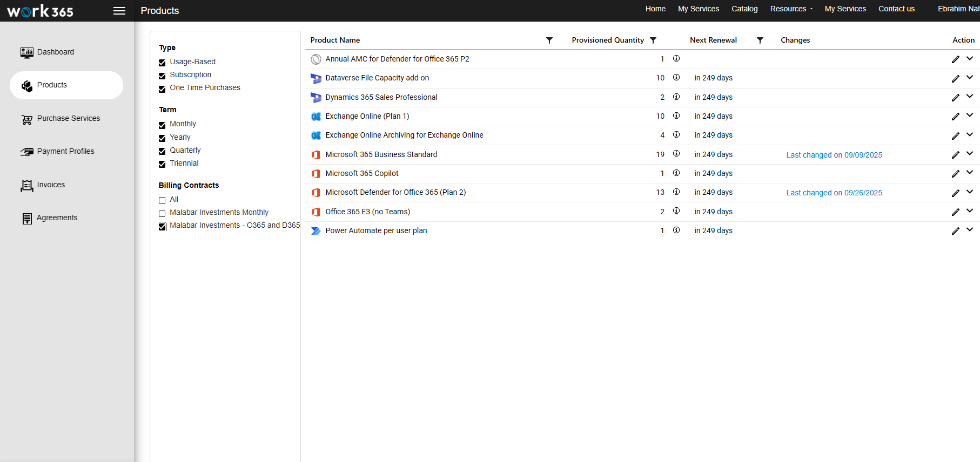Uncheck One Time Purchases filter
The image size is (980, 462).
(x=162, y=89)
